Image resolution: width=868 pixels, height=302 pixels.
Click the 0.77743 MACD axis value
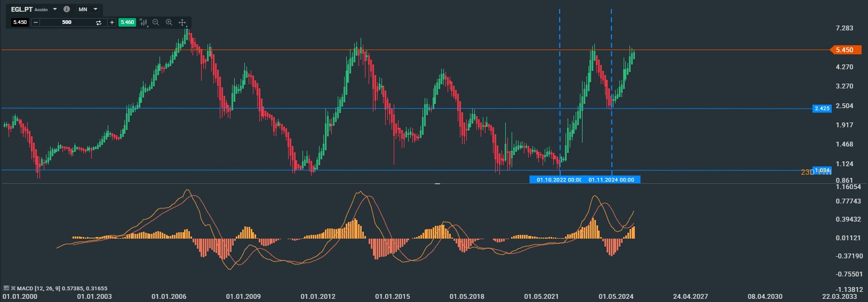click(x=848, y=201)
